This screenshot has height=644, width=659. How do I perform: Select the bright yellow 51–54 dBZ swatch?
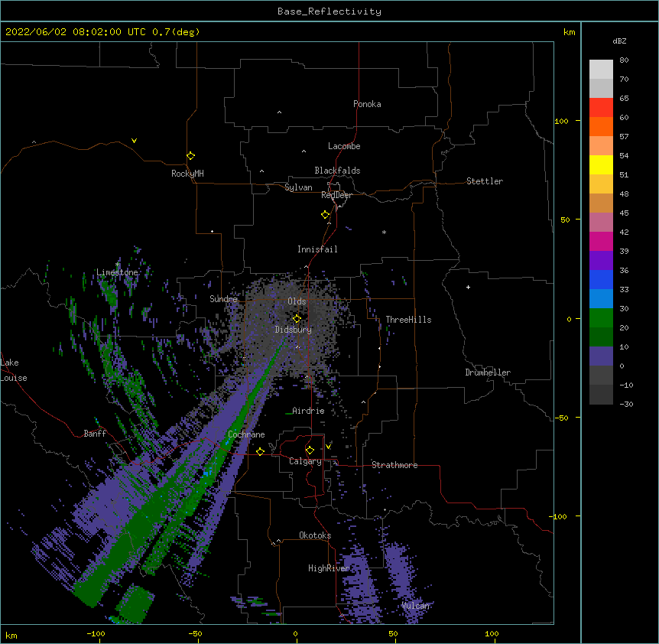click(x=601, y=164)
